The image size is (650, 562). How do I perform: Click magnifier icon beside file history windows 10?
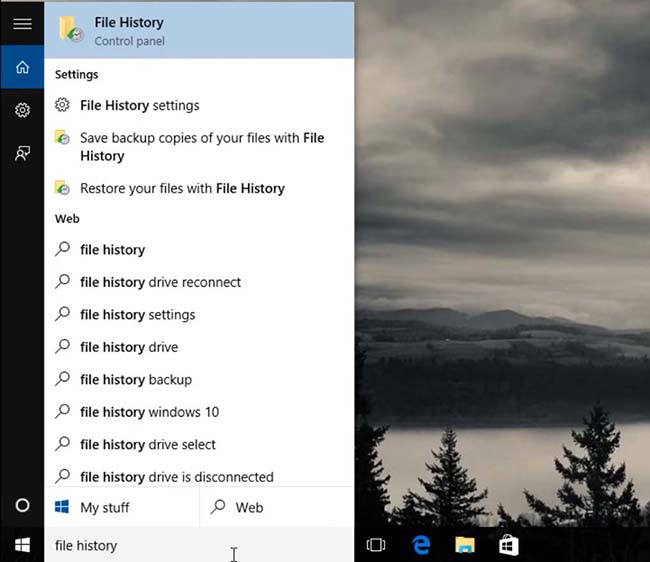click(x=62, y=411)
